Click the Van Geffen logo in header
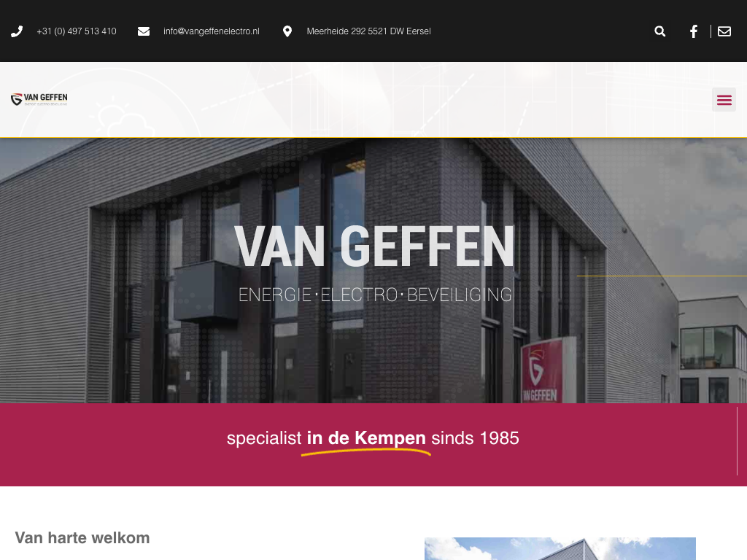This screenshot has height=560, width=747. coord(39,99)
